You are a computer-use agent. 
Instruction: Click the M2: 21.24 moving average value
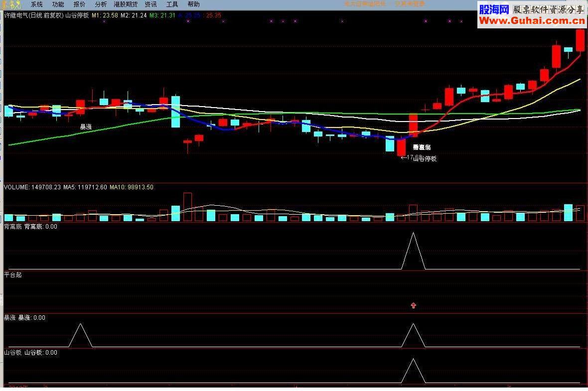(x=134, y=15)
